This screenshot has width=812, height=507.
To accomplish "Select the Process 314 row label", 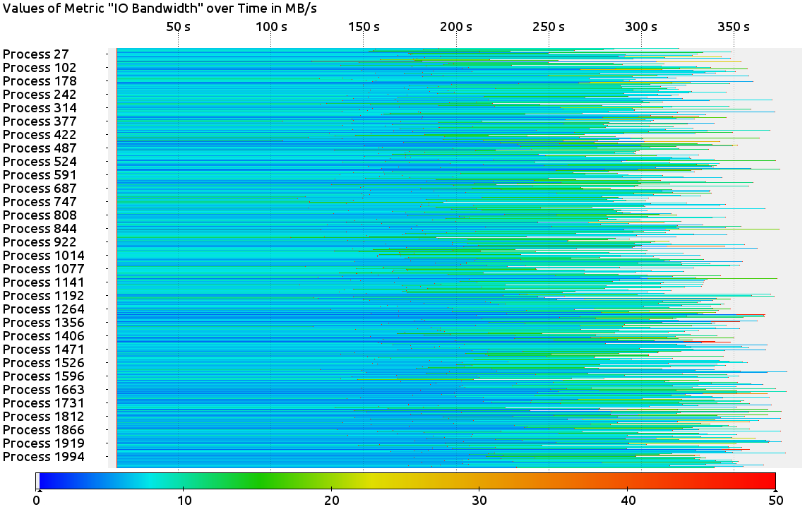I will 40,108.
